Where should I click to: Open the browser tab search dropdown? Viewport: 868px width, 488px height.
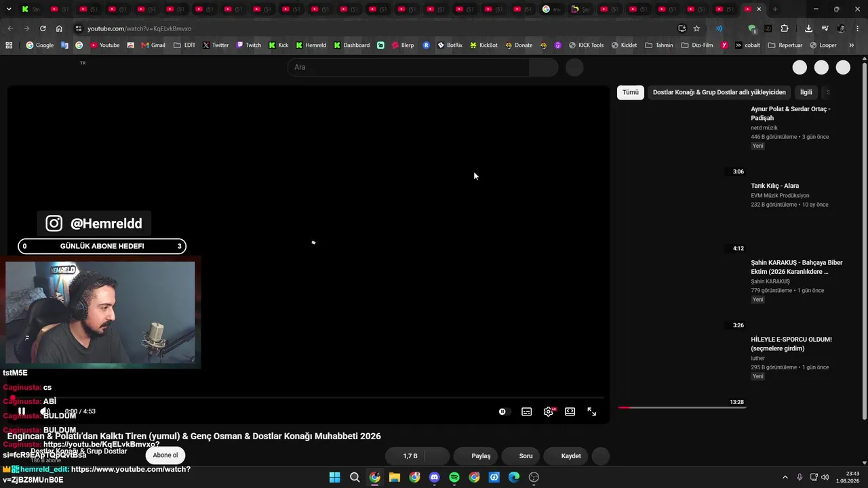click(x=9, y=9)
